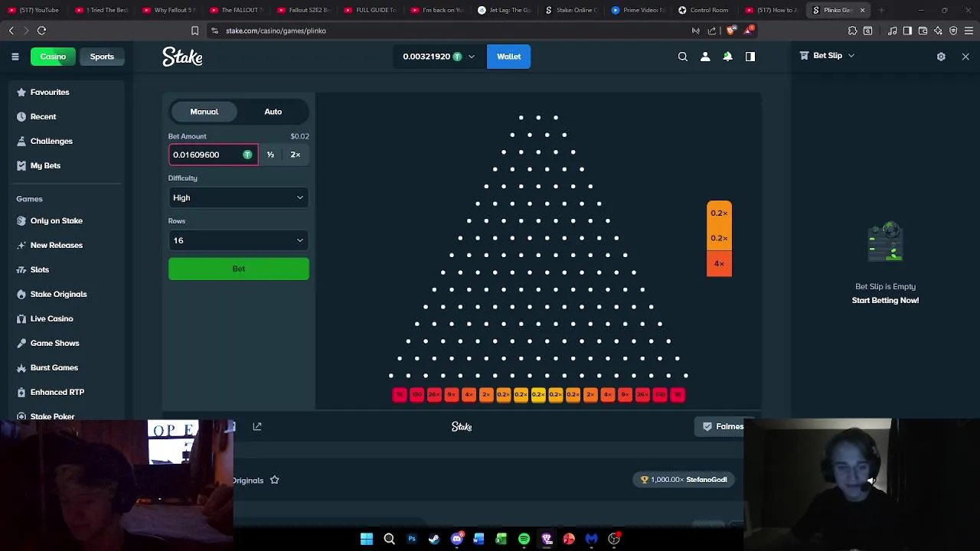Toggle the Stake side panel icon
The height and width of the screenshot is (551, 980).
tap(750, 57)
